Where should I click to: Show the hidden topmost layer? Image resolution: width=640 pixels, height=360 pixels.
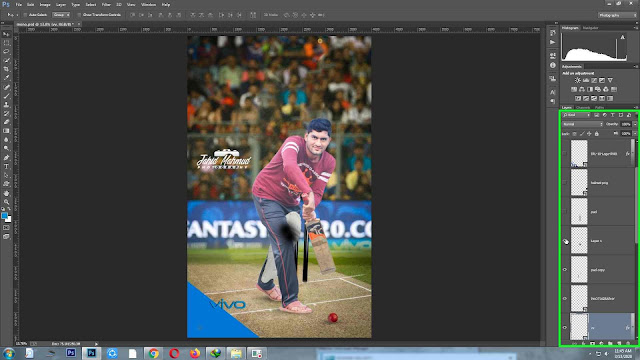coord(565,154)
